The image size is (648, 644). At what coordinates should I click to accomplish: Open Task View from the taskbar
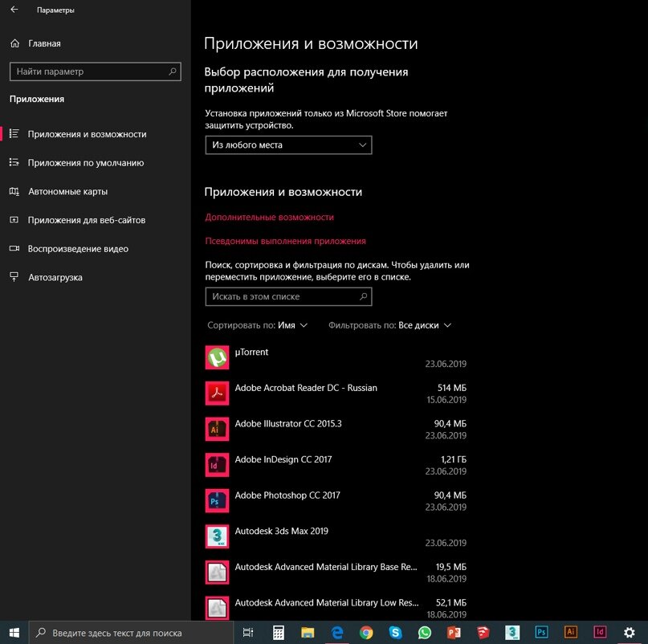248,633
